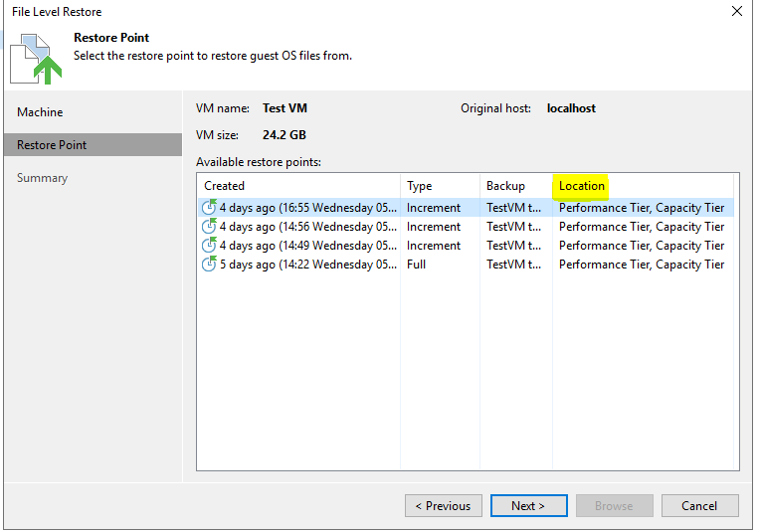The height and width of the screenshot is (532, 760).
Task: Click Location cell of the 14:56 row
Action: pyautogui.click(x=642, y=227)
